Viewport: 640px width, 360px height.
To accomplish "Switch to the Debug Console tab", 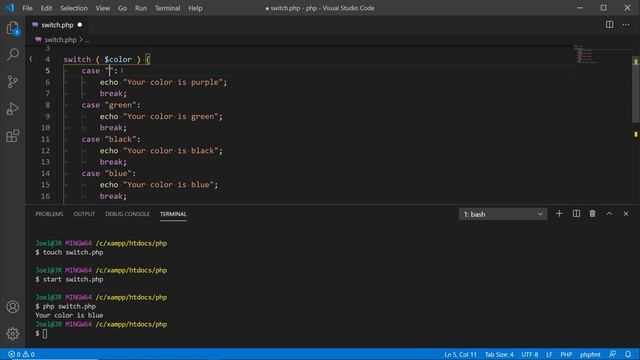I will point(127,214).
